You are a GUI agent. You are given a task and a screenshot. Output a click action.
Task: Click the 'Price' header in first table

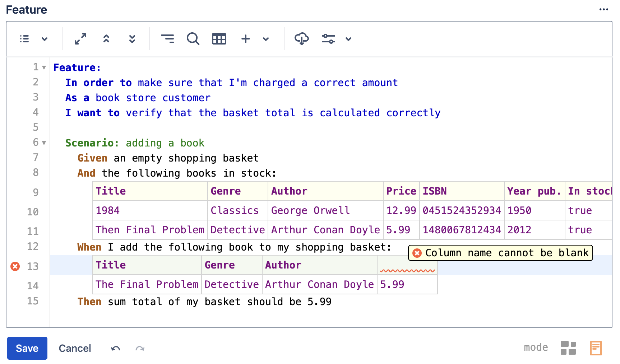pos(401,191)
